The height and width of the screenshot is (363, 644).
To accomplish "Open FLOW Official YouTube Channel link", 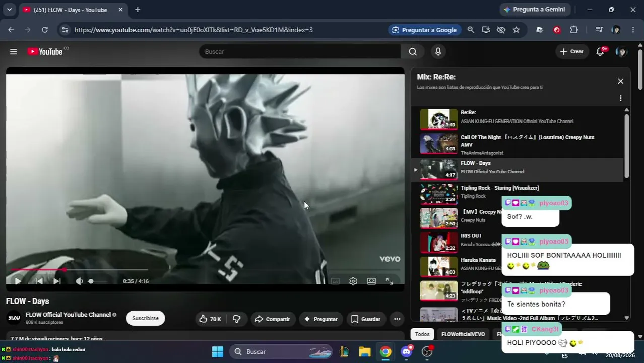I will [x=68, y=315].
